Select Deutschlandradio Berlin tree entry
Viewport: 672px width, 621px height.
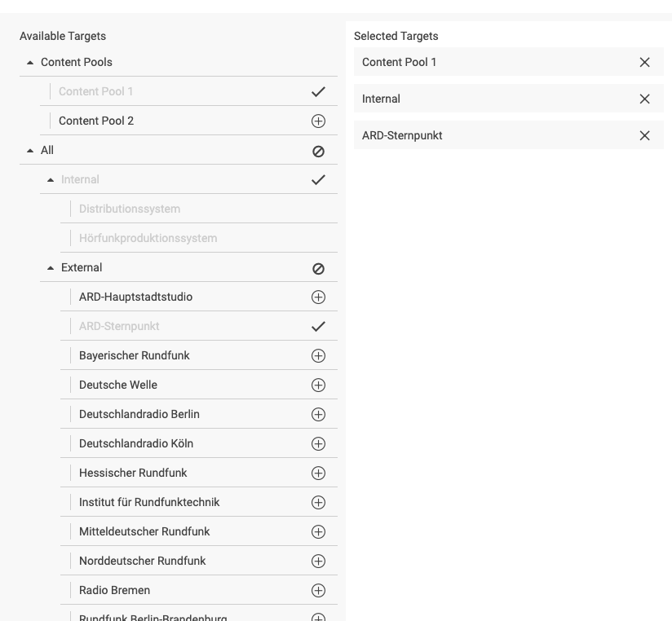(x=139, y=414)
